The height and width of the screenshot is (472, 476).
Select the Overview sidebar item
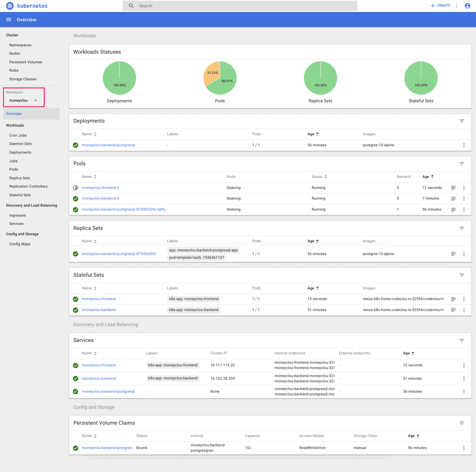tap(31, 114)
